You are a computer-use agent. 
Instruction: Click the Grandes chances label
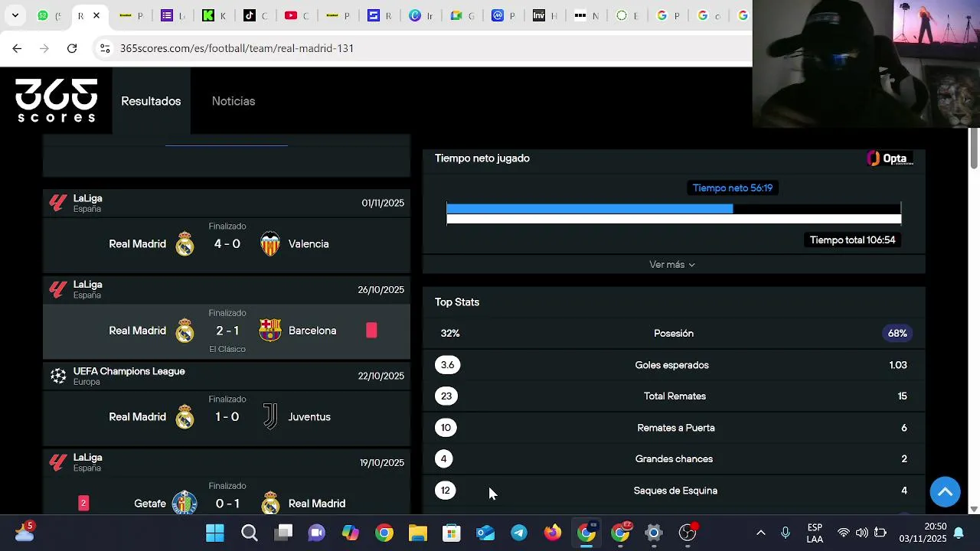(674, 459)
